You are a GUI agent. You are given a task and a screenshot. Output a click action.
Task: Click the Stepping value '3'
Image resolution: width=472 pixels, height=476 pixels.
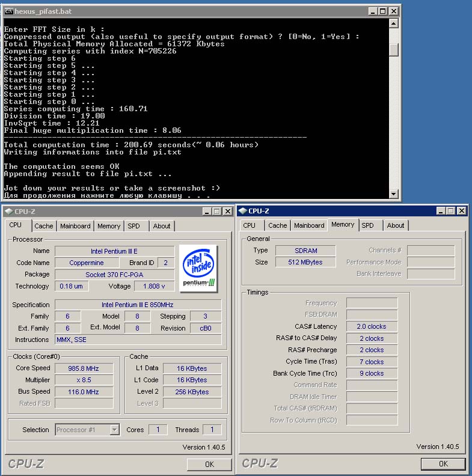(x=206, y=316)
